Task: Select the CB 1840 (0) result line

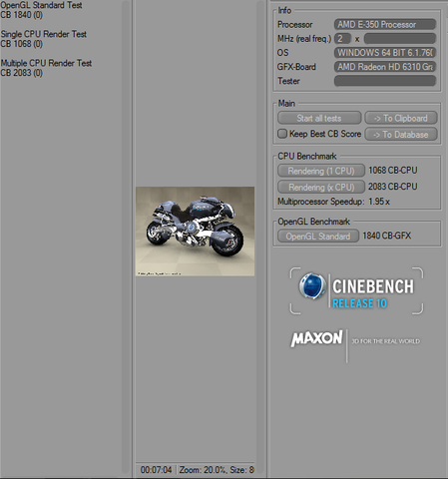Action: tap(22, 15)
